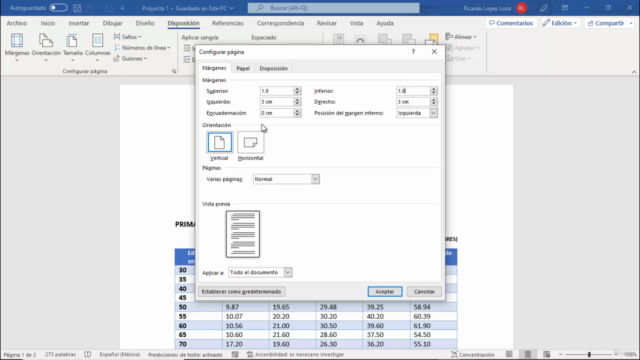Click the Accesibilidad status indicator

click(296, 354)
